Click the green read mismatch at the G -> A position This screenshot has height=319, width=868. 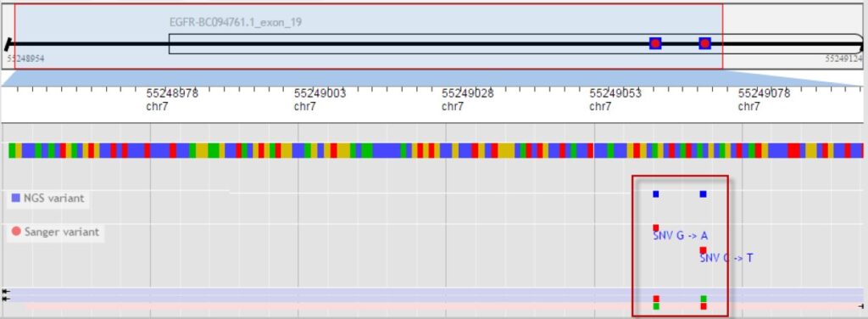click(656, 305)
